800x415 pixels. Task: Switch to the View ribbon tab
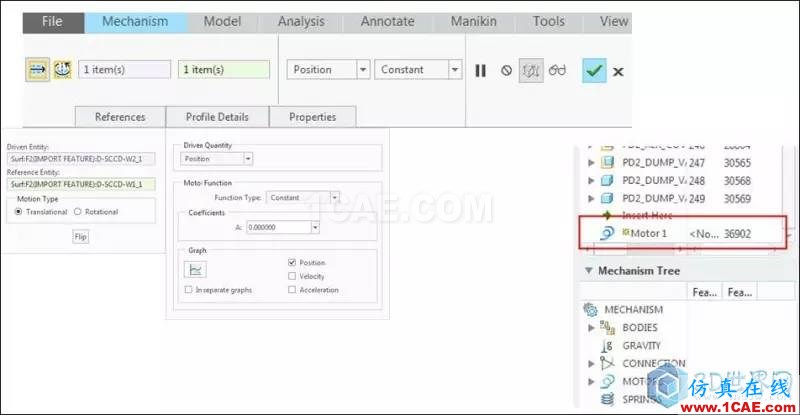click(613, 22)
